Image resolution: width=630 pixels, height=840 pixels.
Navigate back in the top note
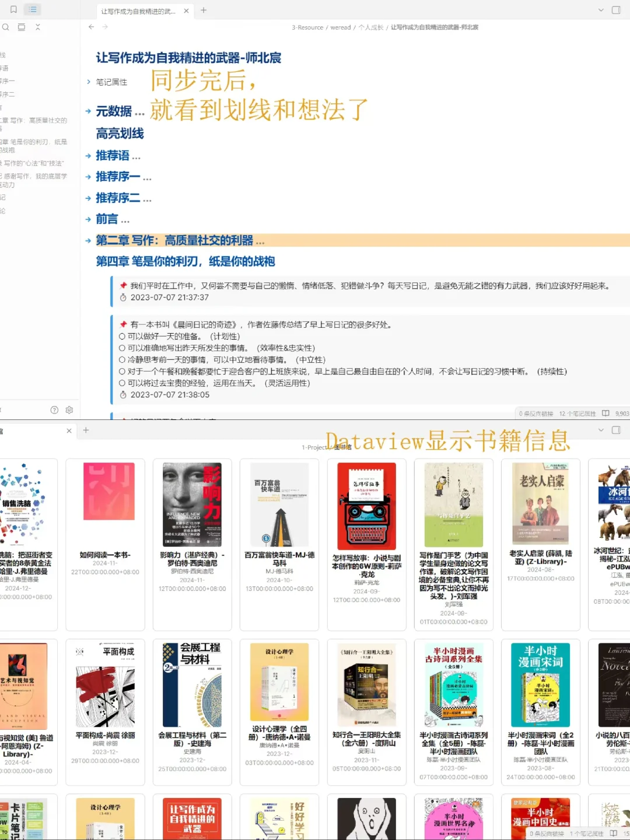coord(91,27)
